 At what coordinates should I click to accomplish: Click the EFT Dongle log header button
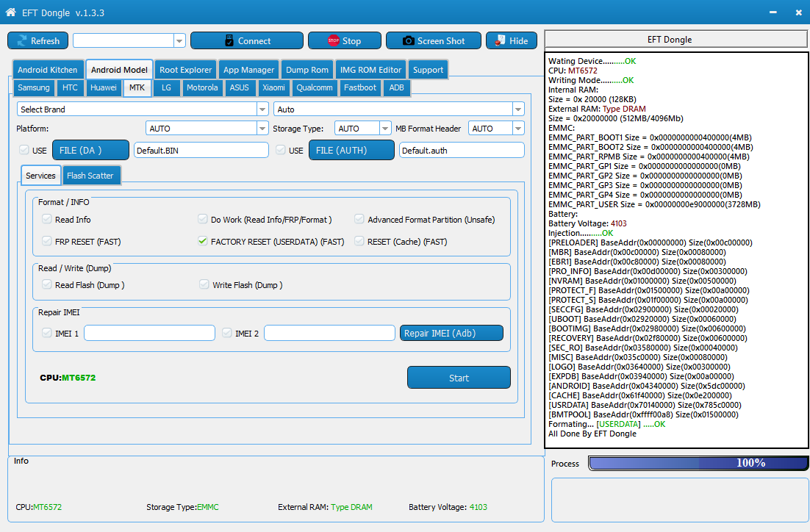(x=676, y=40)
